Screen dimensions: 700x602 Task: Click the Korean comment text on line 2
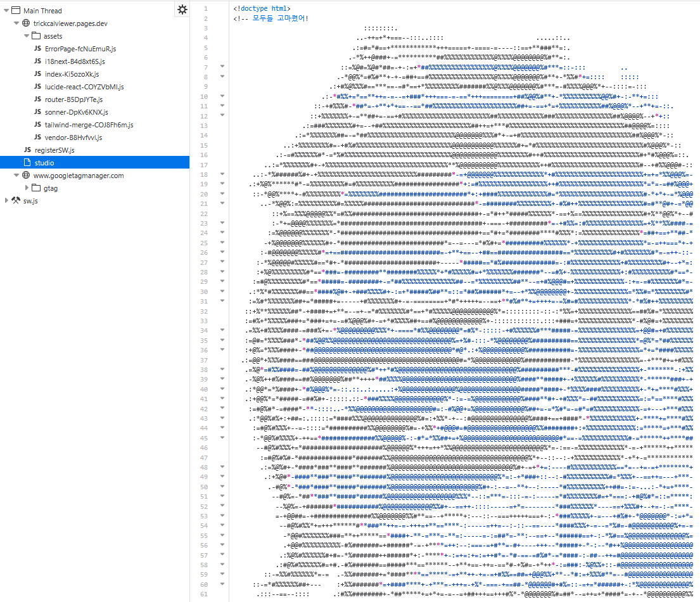coord(280,18)
